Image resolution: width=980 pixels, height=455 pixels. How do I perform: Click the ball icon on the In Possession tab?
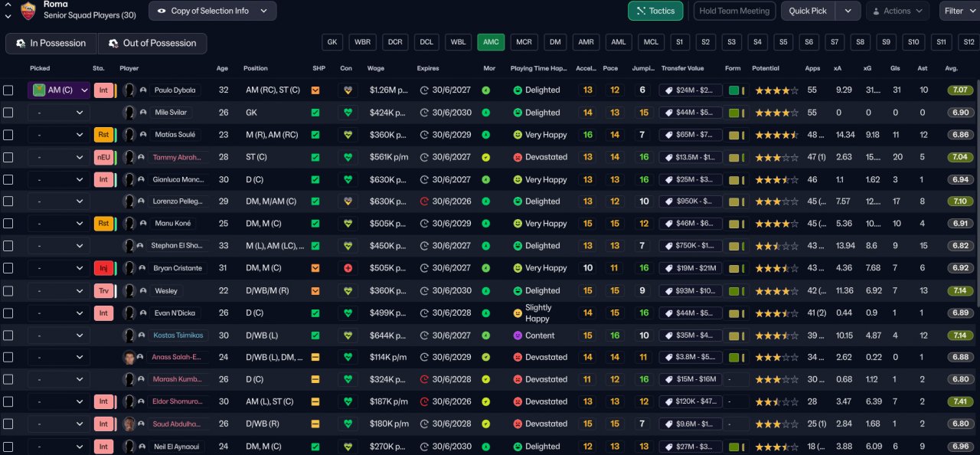19,43
